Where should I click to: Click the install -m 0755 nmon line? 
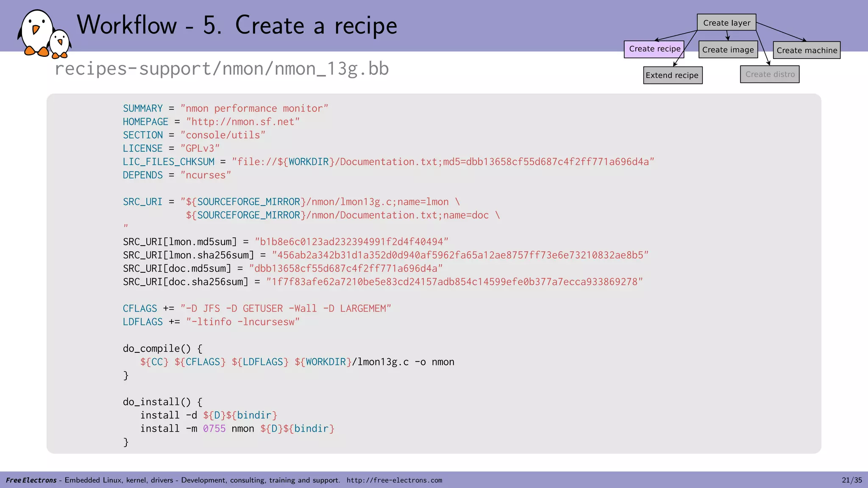pyautogui.click(x=237, y=429)
